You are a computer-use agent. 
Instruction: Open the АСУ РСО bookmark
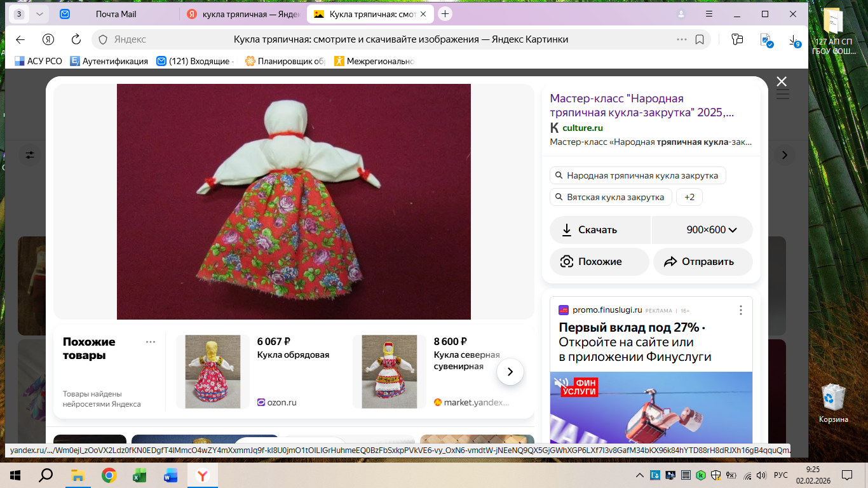pyautogui.click(x=38, y=61)
